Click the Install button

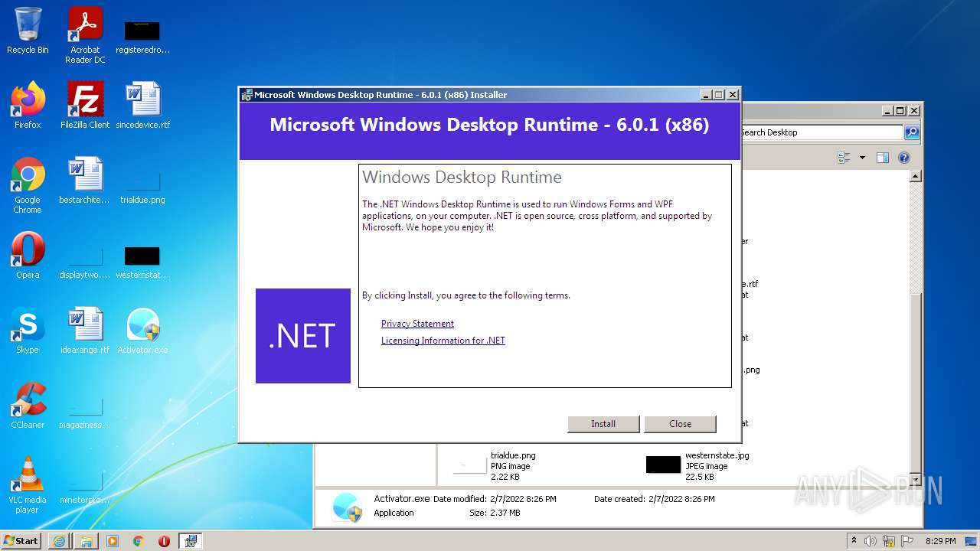(603, 424)
